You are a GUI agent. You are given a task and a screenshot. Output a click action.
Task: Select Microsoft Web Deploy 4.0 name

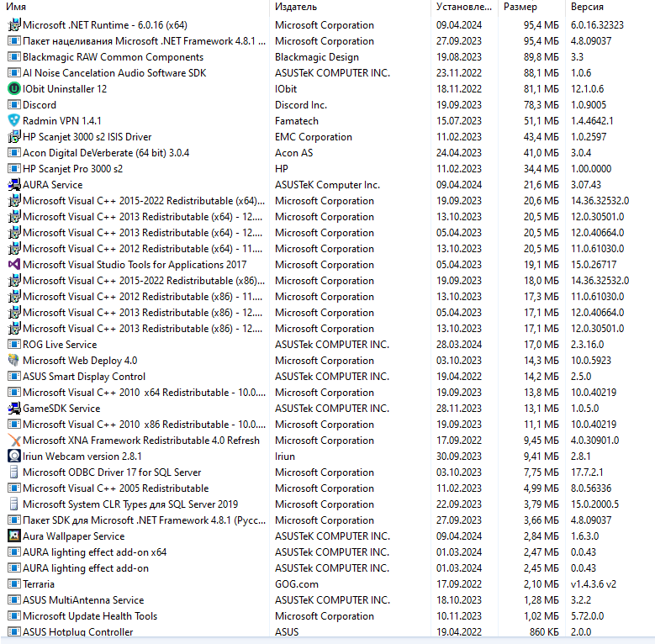pos(80,361)
